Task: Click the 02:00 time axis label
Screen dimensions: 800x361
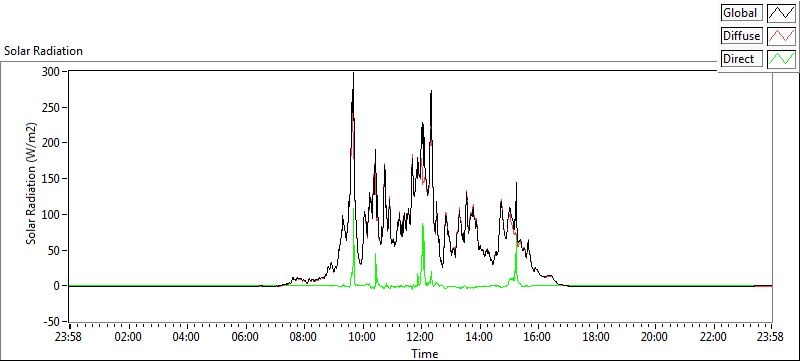Action: tap(128, 337)
